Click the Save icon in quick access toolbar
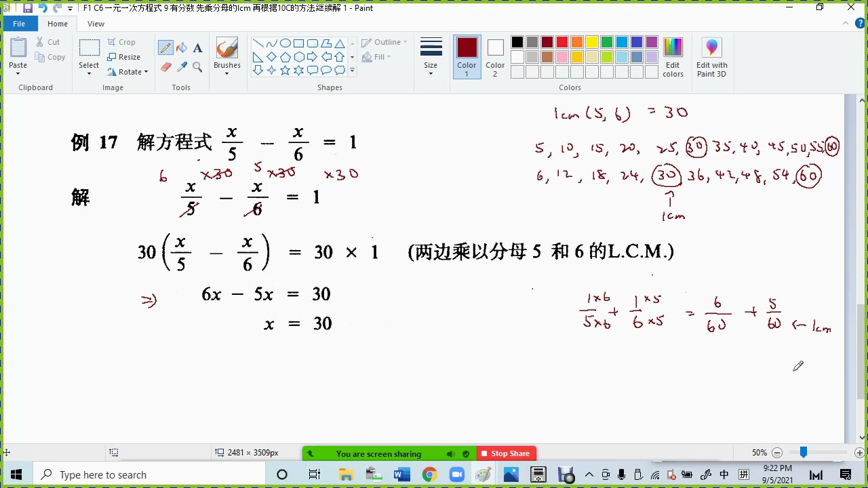Screen dimensions: 868x488 point(28,8)
